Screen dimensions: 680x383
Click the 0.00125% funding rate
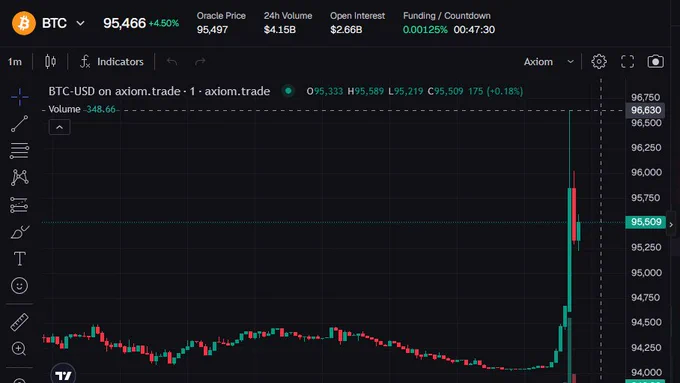pos(425,30)
